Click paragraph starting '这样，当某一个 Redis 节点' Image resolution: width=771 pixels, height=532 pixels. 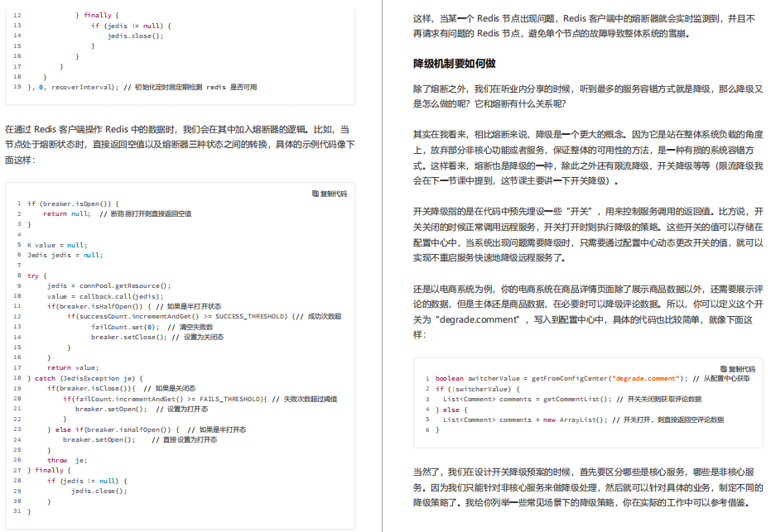click(x=584, y=26)
